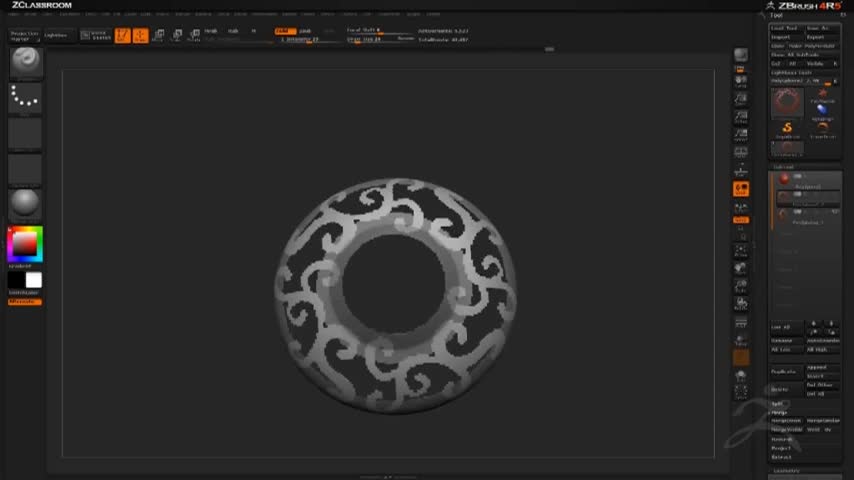The image size is (854, 480).
Task: Expand the Split subsection
Action: 777,404
